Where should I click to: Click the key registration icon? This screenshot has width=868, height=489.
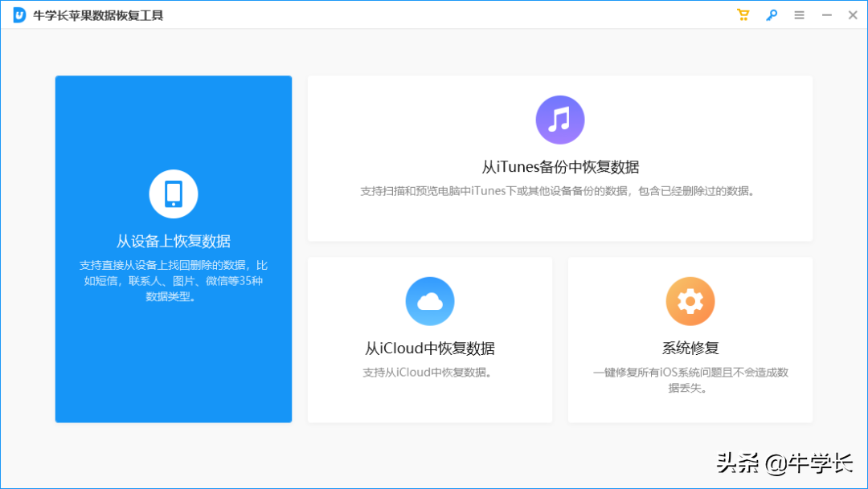(x=771, y=15)
